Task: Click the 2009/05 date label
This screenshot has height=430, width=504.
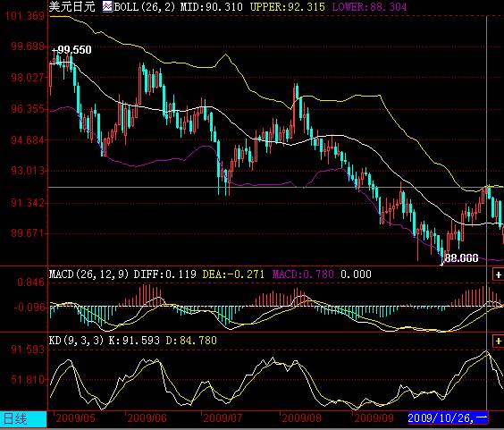Action: (x=76, y=418)
